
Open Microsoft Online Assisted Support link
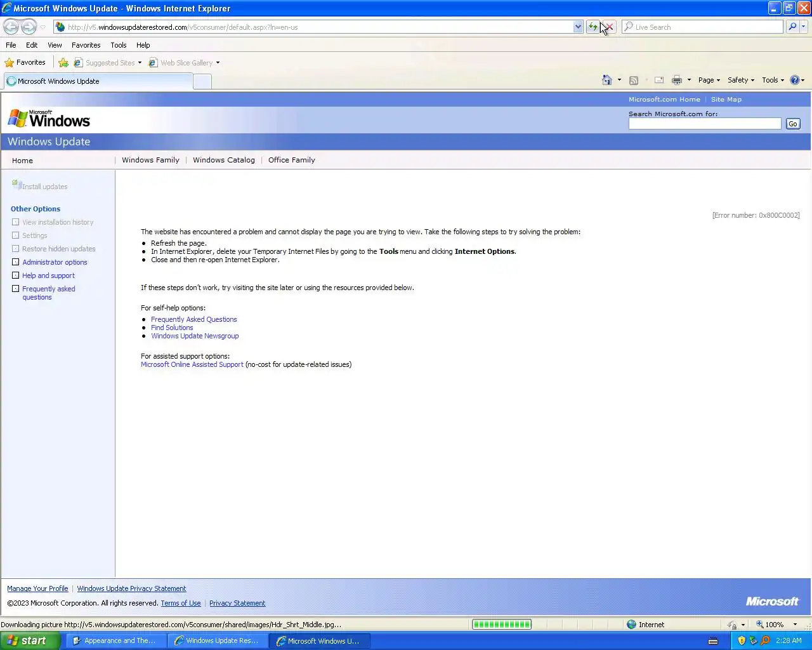coord(192,364)
